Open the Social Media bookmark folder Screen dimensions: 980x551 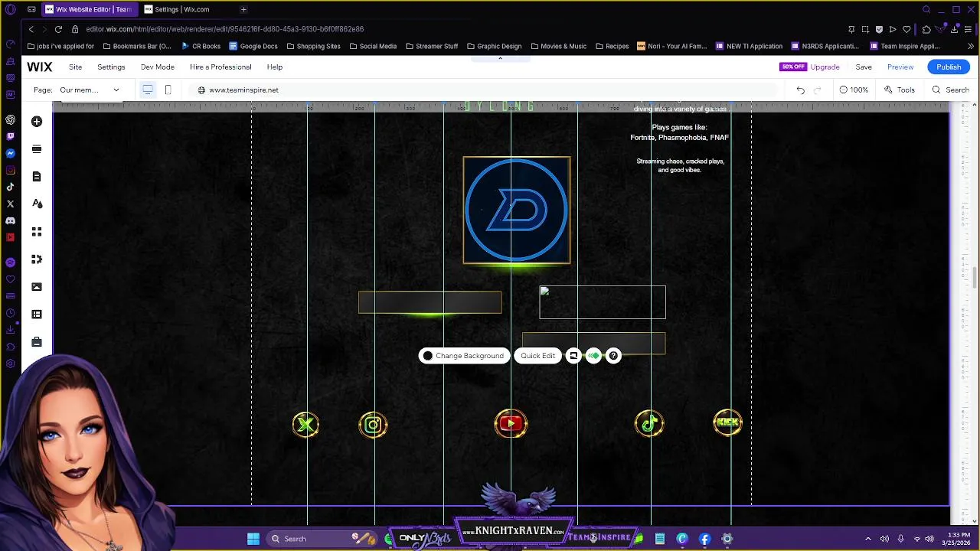(x=373, y=46)
